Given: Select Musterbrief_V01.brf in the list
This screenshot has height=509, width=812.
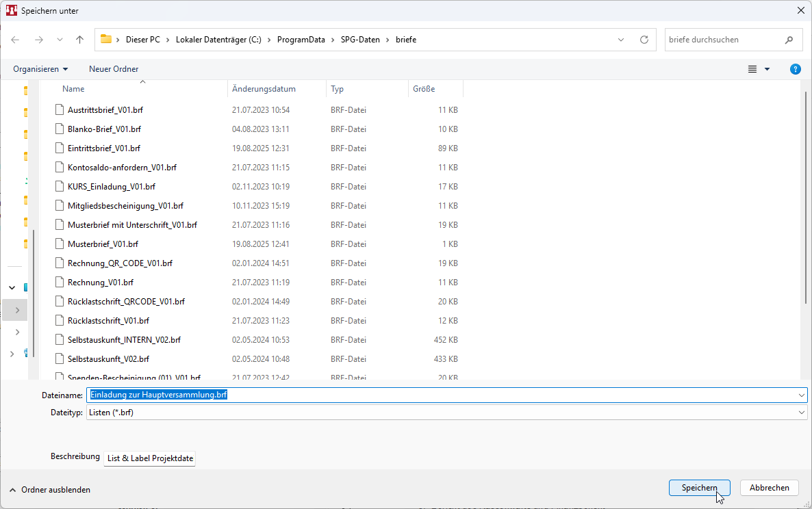Looking at the screenshot, I should pos(103,244).
